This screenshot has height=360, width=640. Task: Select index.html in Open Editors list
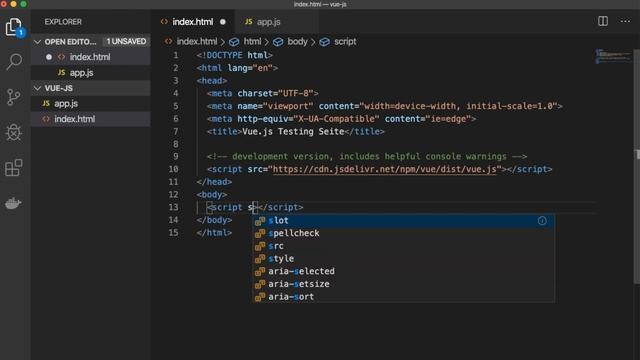[91, 57]
